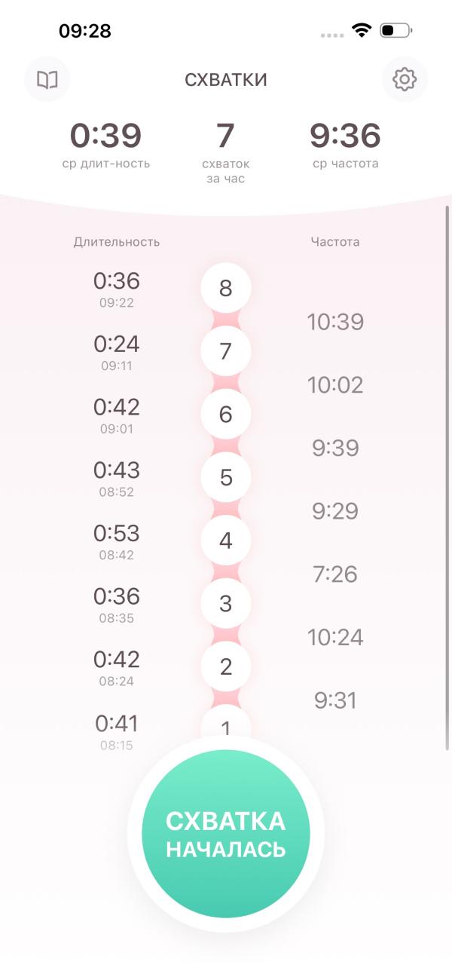Open settings gear icon
This screenshot has height=980, width=452.
point(405,79)
